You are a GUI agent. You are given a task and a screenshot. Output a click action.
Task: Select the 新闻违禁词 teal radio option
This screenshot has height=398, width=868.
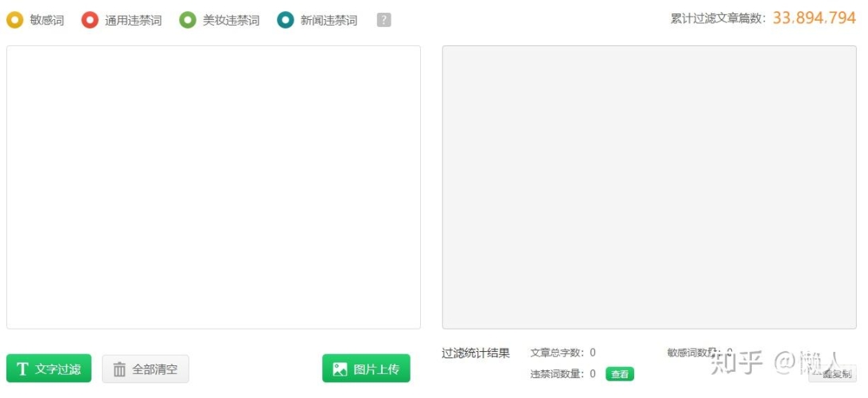[x=286, y=21]
